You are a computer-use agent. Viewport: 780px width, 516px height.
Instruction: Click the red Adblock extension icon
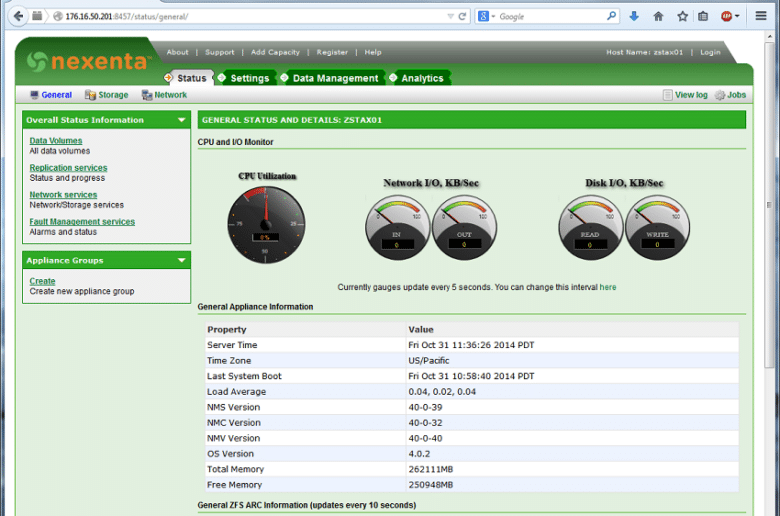pos(727,16)
